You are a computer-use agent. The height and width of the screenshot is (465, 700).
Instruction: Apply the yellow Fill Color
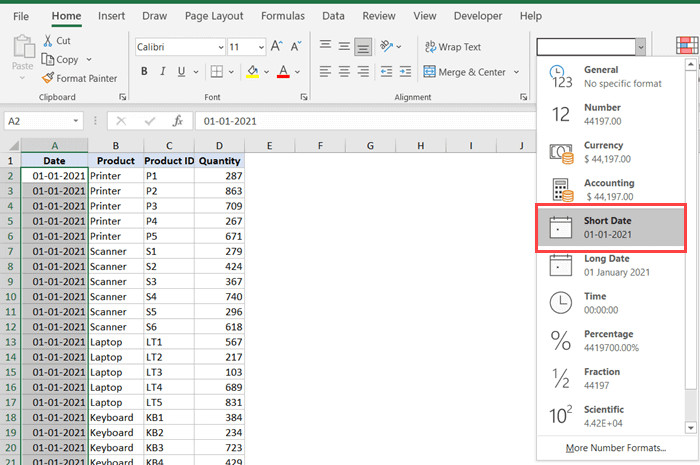pyautogui.click(x=252, y=71)
